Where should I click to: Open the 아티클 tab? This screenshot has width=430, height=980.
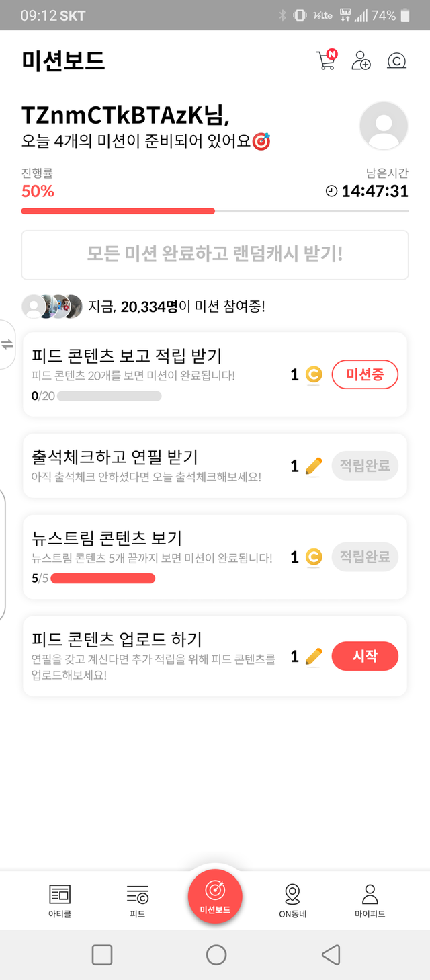click(60, 900)
